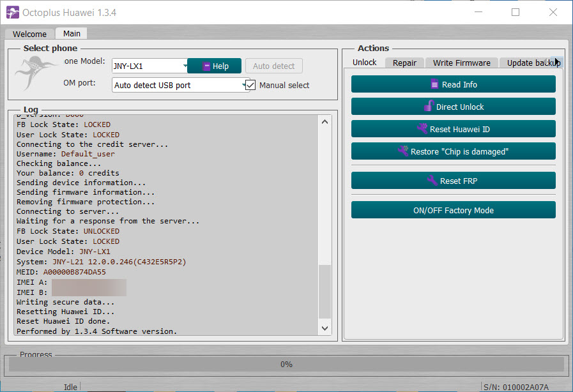Screen dimensions: 573x392
Task: Click "Removing firmware protection..." log line
Action: pos(86,202)
